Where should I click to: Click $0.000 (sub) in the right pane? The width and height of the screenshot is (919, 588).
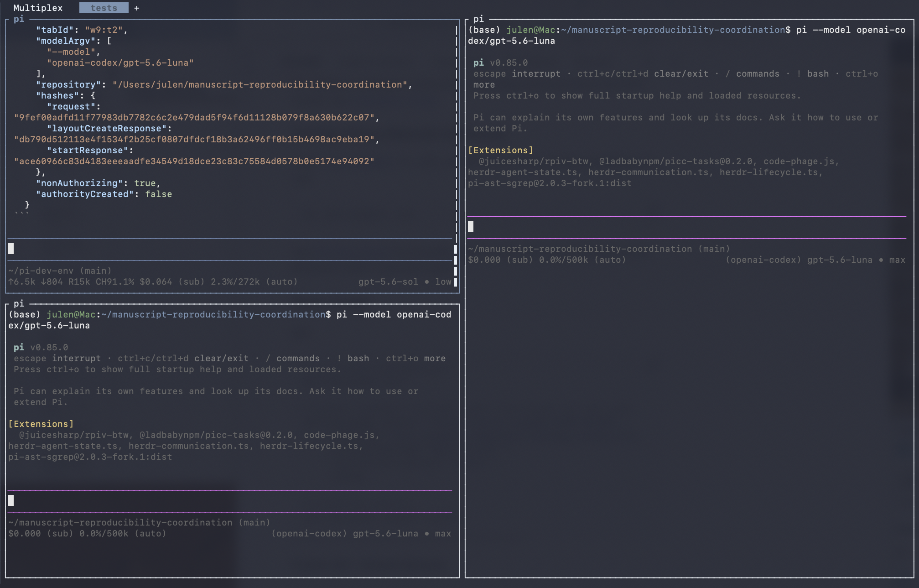point(500,260)
